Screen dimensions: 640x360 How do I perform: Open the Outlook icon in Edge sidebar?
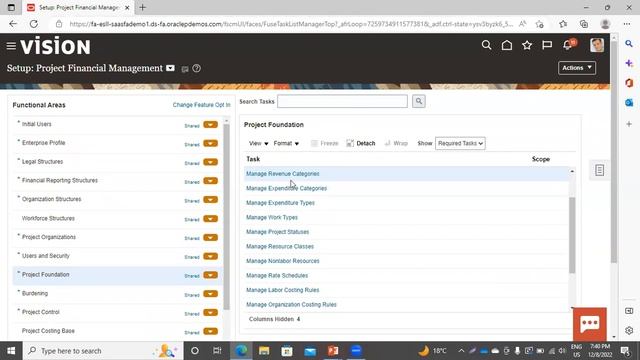pyautogui.click(x=629, y=102)
